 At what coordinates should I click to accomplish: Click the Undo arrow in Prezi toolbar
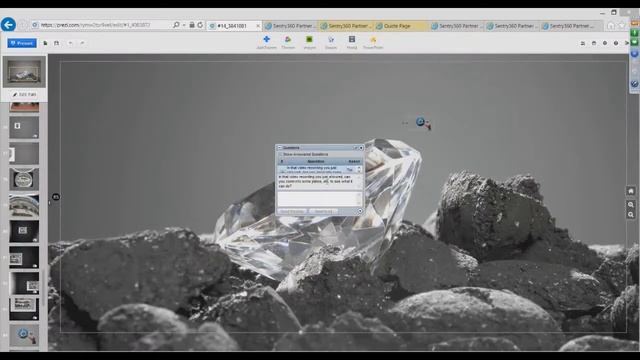(x=70, y=43)
